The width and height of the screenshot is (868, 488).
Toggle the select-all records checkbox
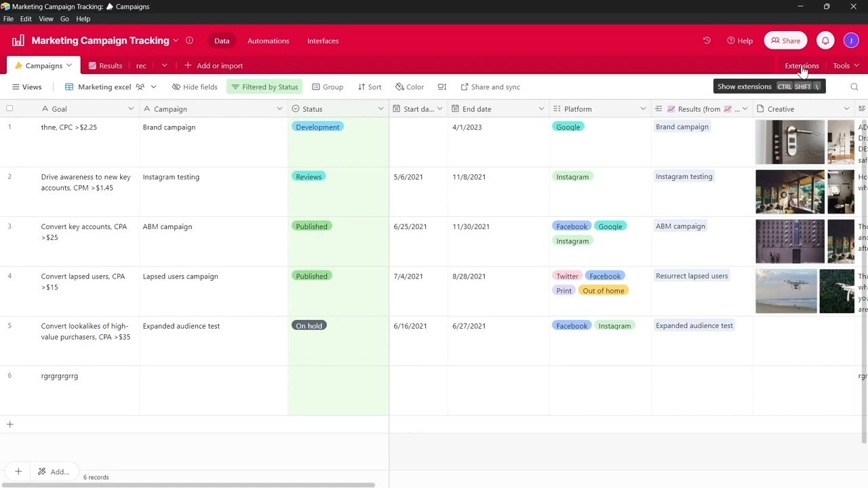9,108
